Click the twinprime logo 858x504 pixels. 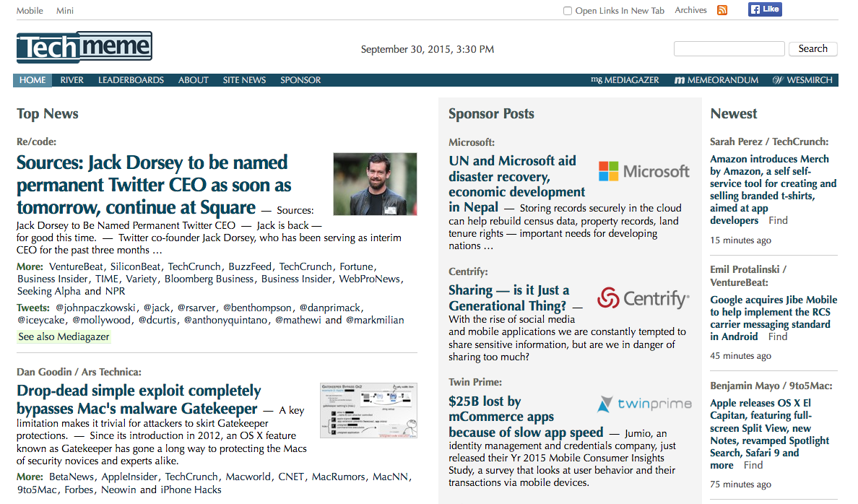[x=643, y=404]
